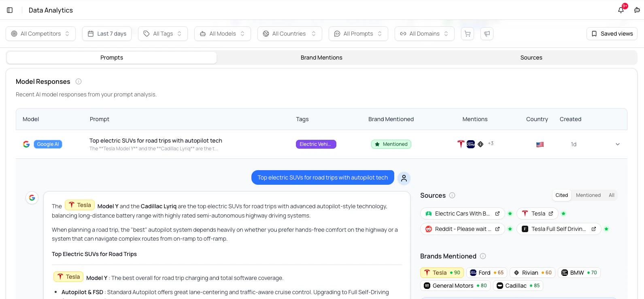The height and width of the screenshot is (299, 644).
Task: Click the green Mentioned status badge
Action: [391, 144]
